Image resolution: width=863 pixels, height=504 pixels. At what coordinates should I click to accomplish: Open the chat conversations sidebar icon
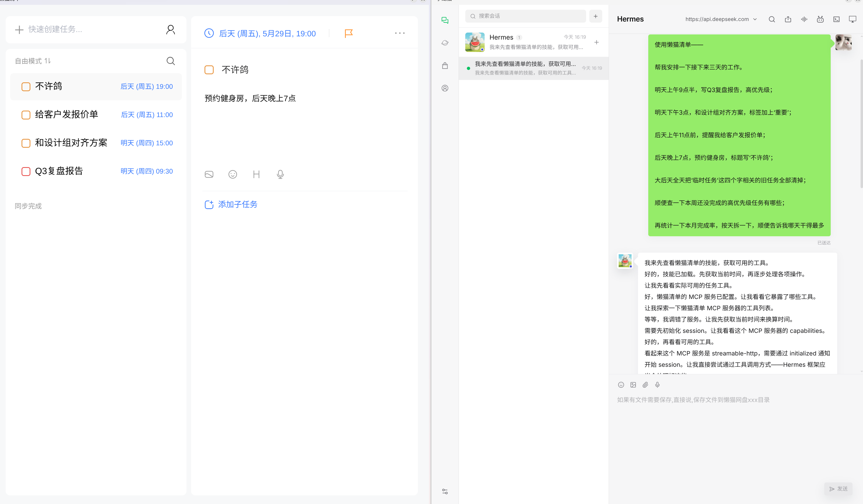pos(445,20)
